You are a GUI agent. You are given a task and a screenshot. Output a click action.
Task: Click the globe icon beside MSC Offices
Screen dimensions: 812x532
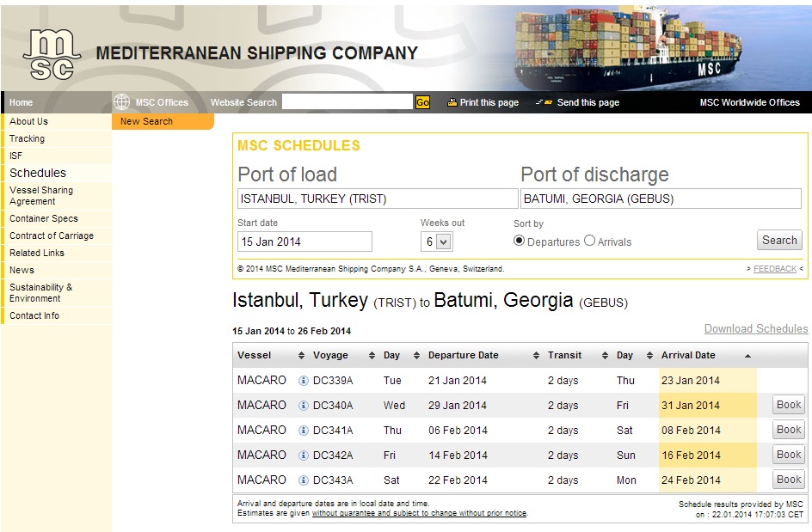click(121, 102)
